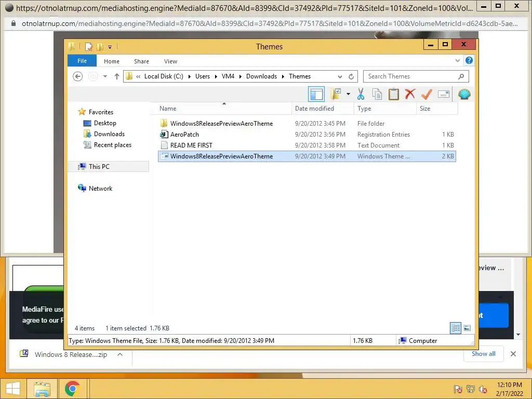532x399 pixels.
Task: Open the Share ribbon tab
Action: click(x=141, y=61)
